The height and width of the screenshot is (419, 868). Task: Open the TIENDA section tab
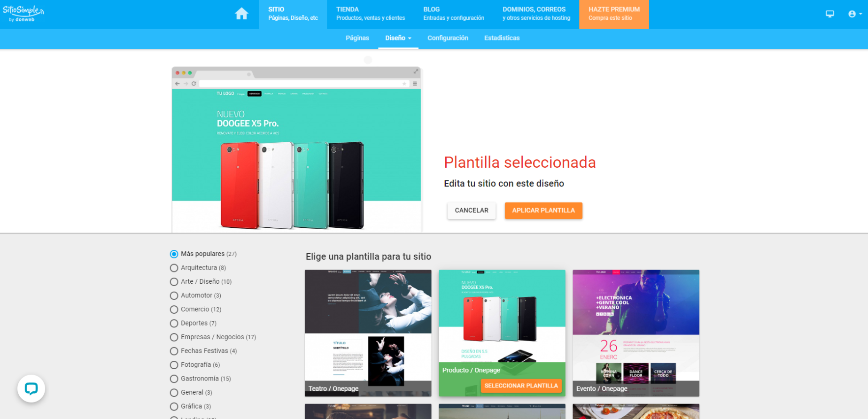[370, 14]
